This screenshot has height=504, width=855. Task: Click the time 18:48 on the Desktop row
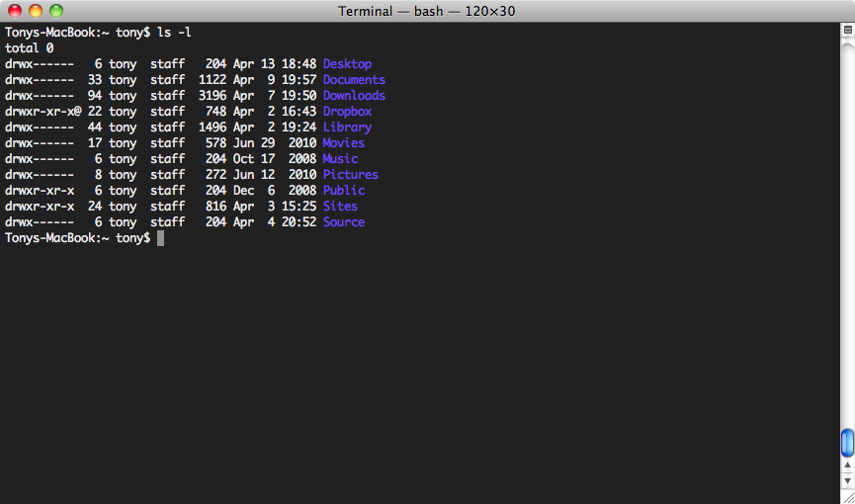tap(299, 64)
